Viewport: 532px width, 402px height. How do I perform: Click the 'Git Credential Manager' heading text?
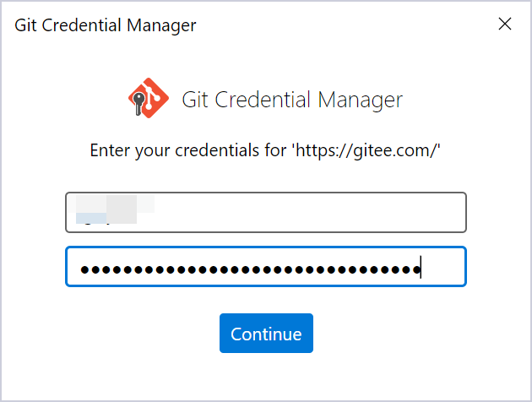292,100
